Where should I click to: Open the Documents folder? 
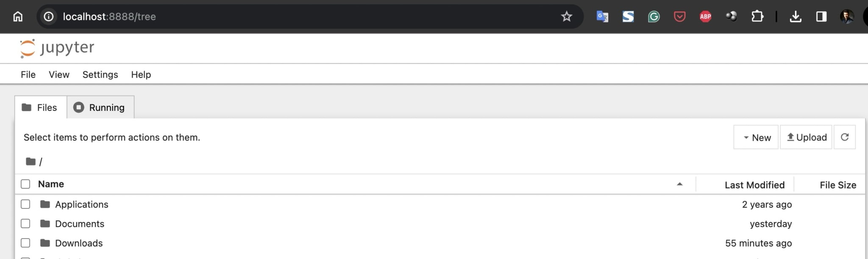coord(80,223)
